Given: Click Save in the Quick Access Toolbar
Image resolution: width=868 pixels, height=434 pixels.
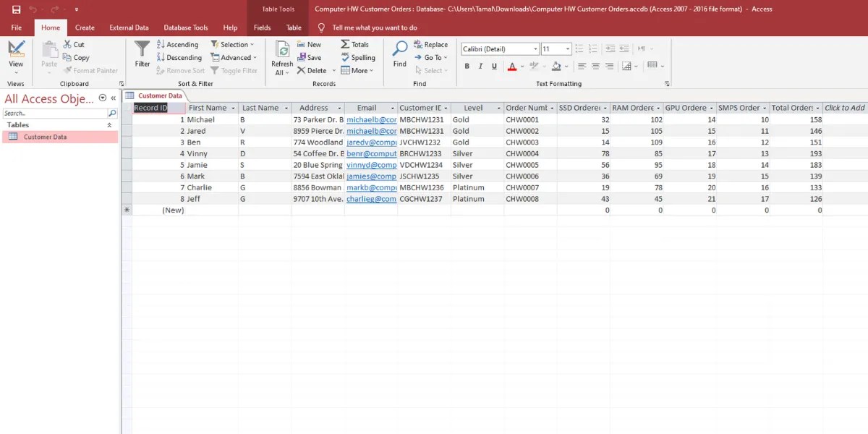Looking at the screenshot, I should pyautogui.click(x=16, y=8).
